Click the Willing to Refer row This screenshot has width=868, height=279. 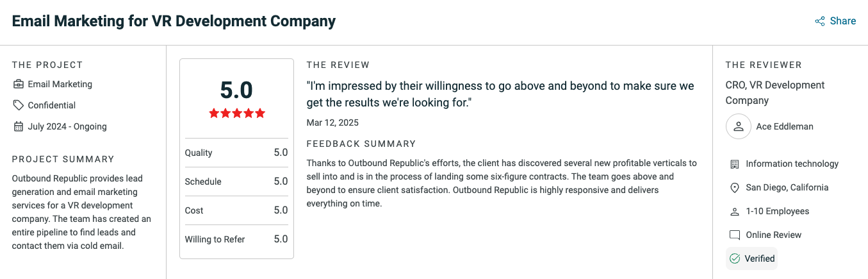point(236,239)
